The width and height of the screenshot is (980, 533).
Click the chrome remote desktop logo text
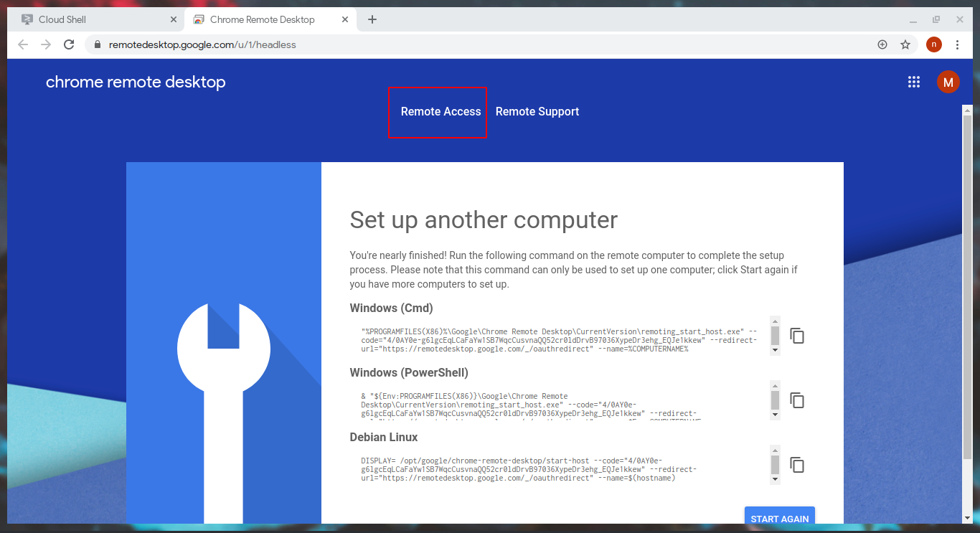[136, 82]
